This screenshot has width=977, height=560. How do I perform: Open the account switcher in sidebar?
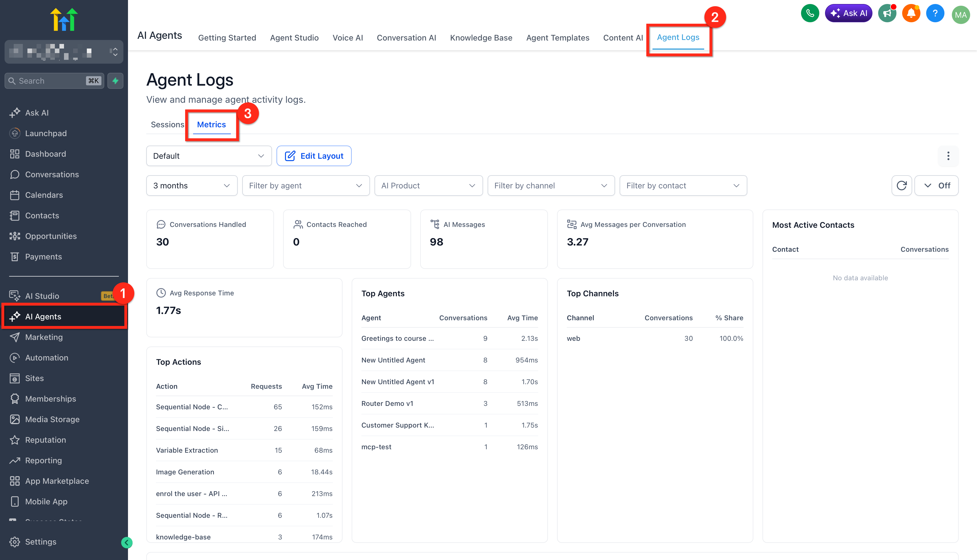coord(64,52)
